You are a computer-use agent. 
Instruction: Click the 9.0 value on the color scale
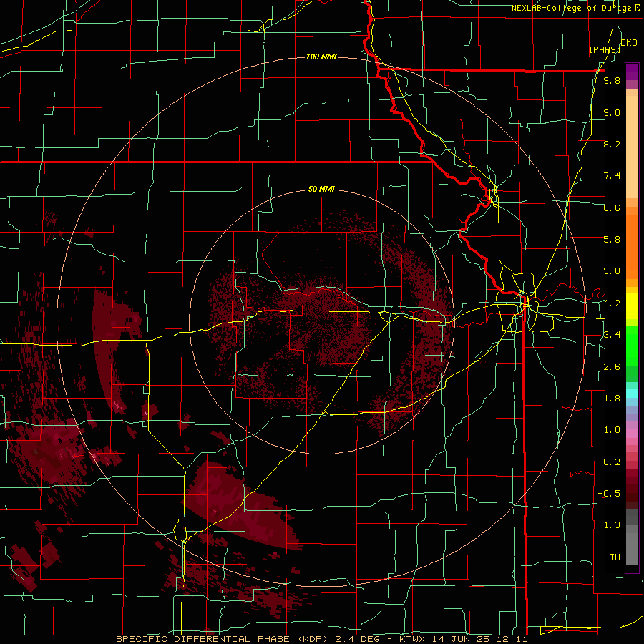click(x=612, y=112)
